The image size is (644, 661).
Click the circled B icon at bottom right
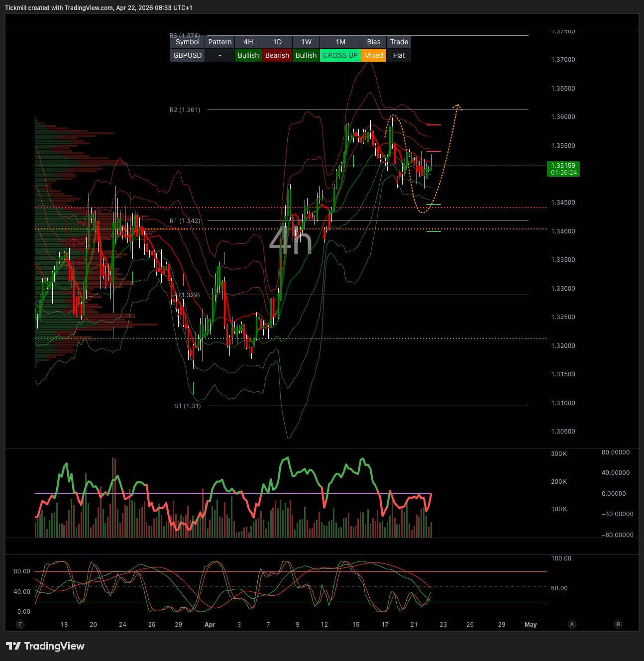pos(618,624)
